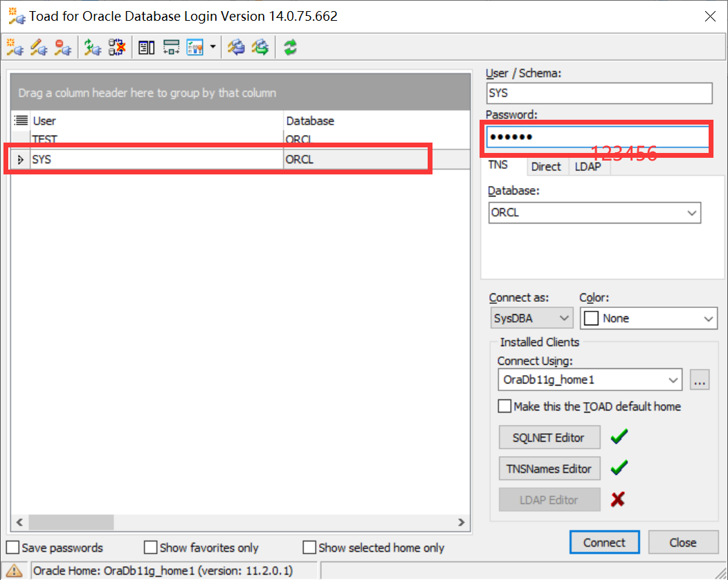Enable Make this the TOAD default home

pos(504,406)
